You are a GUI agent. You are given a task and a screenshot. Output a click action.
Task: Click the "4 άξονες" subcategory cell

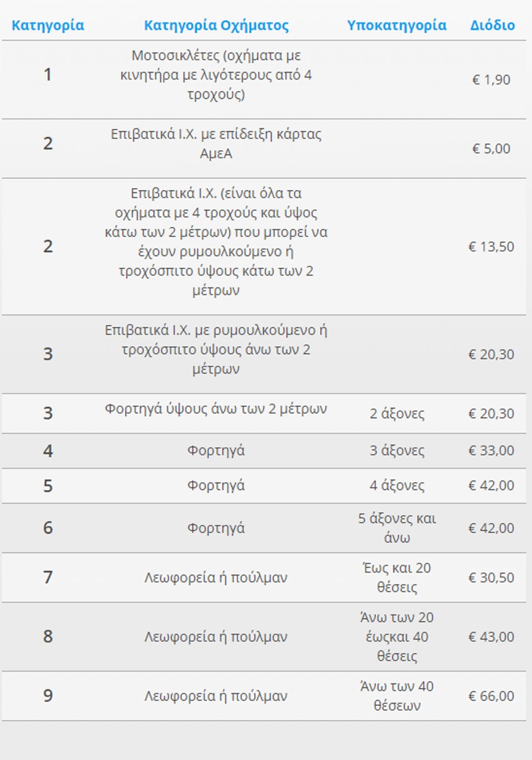[397, 485]
